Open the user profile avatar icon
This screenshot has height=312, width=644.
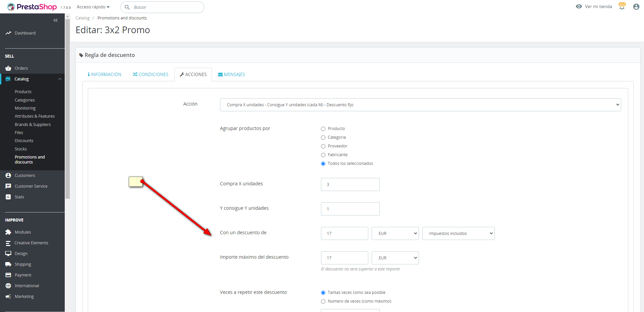point(636,7)
